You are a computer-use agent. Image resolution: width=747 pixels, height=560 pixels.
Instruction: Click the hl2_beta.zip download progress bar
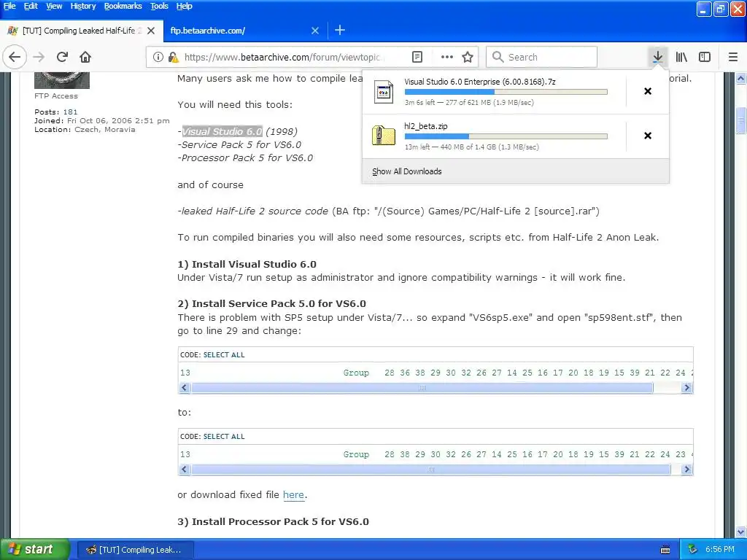click(506, 136)
